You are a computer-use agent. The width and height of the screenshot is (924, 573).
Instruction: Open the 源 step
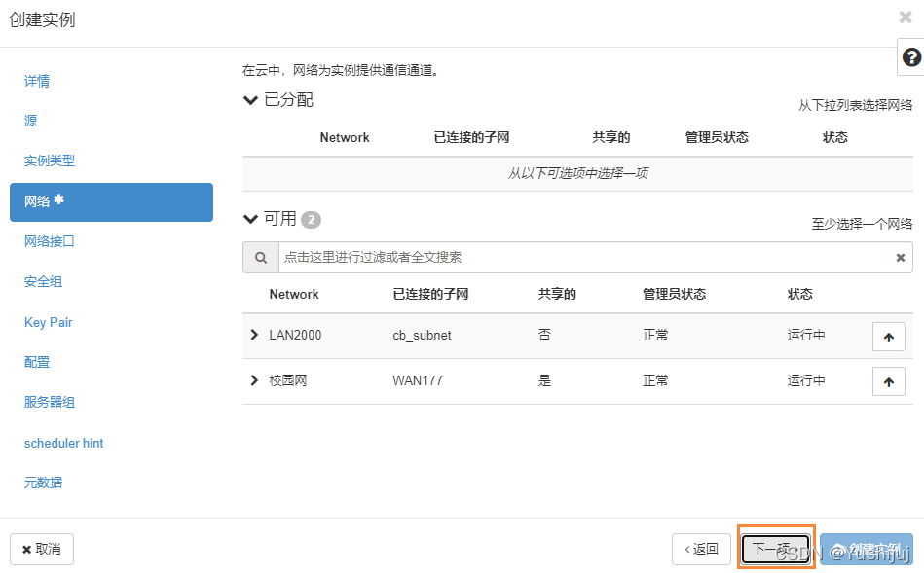click(30, 121)
